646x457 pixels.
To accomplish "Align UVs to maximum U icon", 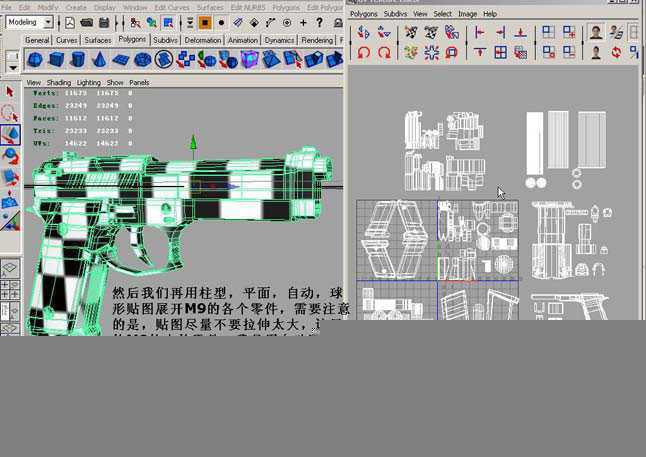I will point(501,32).
